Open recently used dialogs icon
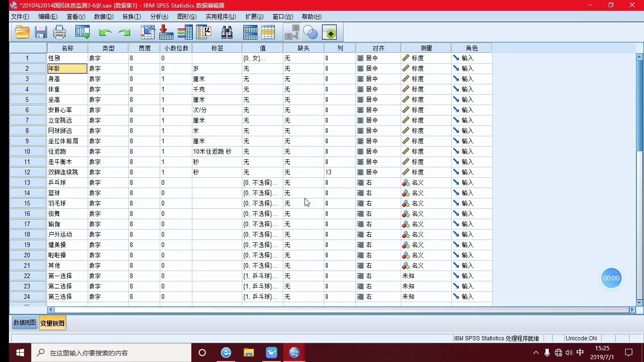644x362 pixels. point(82,32)
